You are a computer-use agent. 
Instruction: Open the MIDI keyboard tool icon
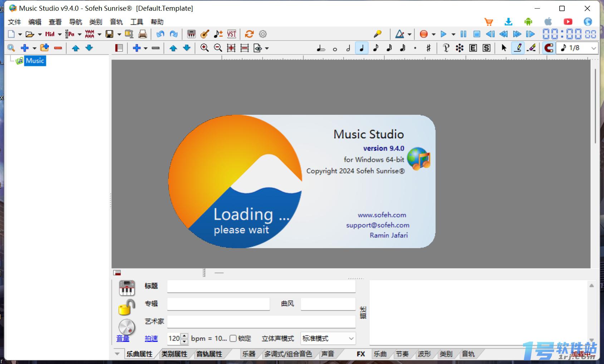coord(191,34)
